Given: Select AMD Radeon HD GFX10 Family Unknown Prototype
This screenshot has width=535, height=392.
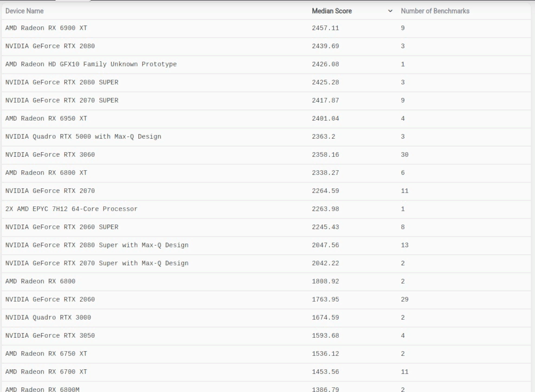Looking at the screenshot, I should pos(91,64).
